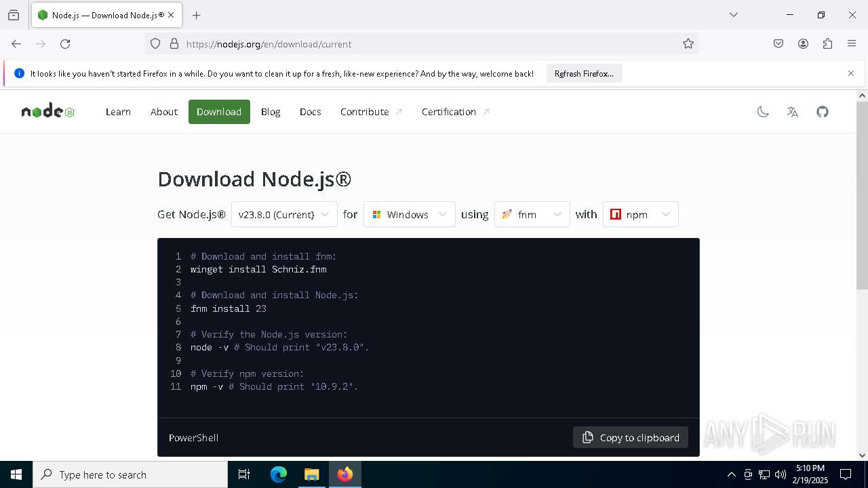Toggle dark mode moon icon
Screen dimensions: 868x488
pos(763,112)
